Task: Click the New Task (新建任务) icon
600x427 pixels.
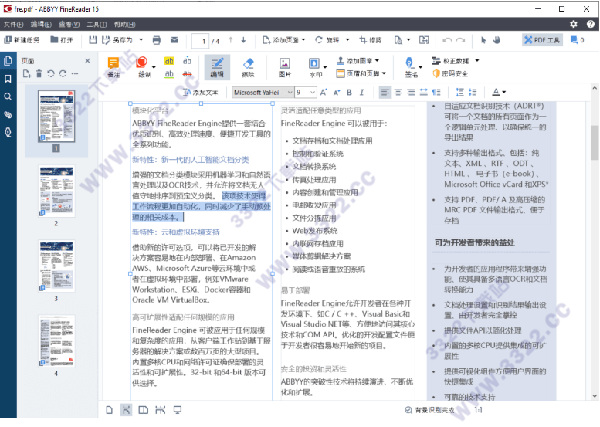Action: (8, 39)
